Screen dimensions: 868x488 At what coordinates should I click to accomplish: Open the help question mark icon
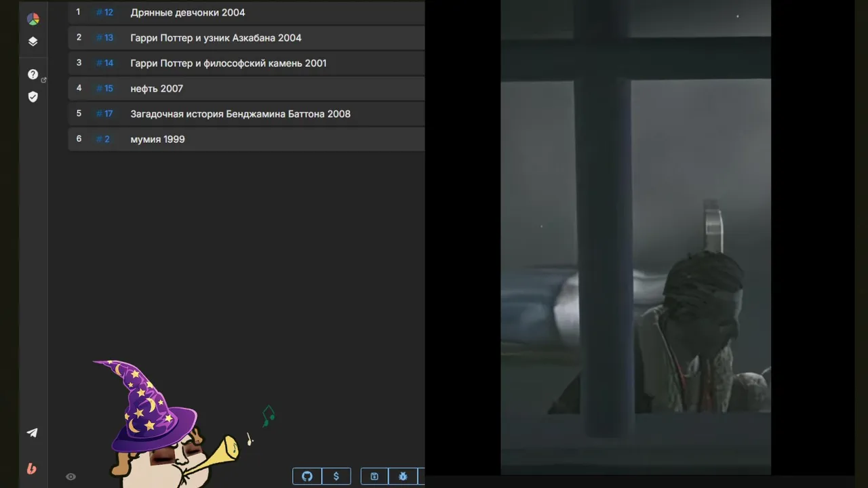pos(33,75)
